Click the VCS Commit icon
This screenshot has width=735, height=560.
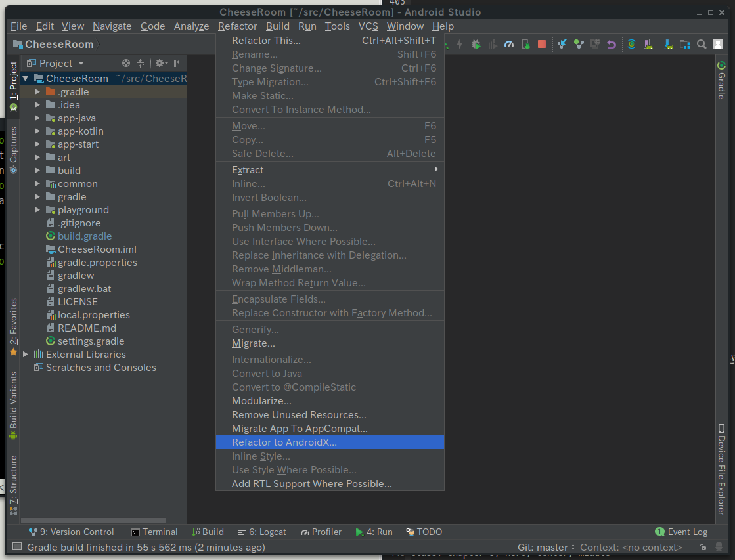point(579,44)
